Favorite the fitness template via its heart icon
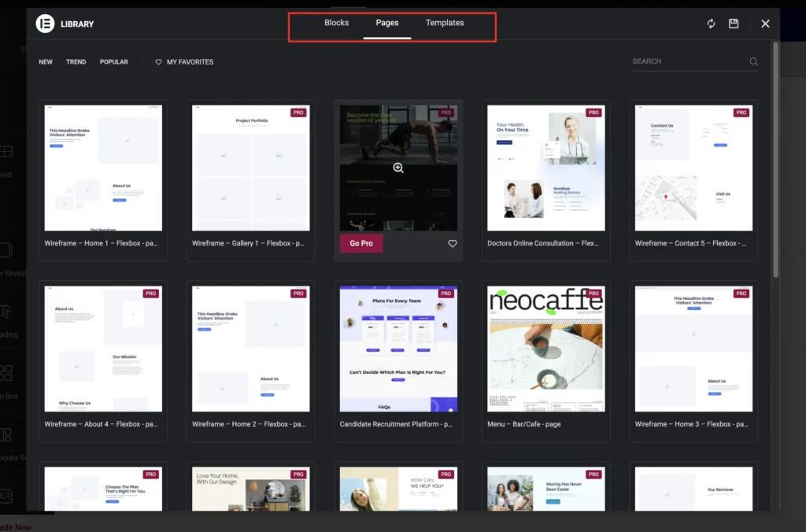Image resolution: width=806 pixels, height=532 pixels. coord(453,243)
